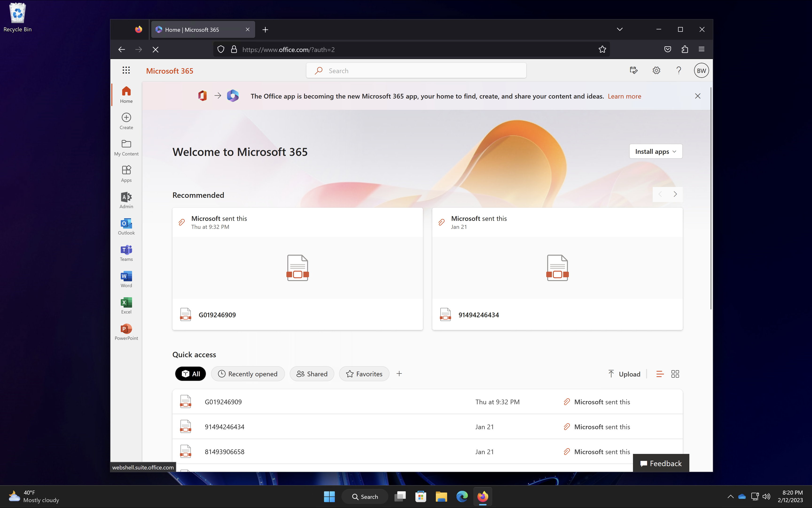Select the All filter in Quick access
This screenshot has height=508, width=812.
(191, 374)
